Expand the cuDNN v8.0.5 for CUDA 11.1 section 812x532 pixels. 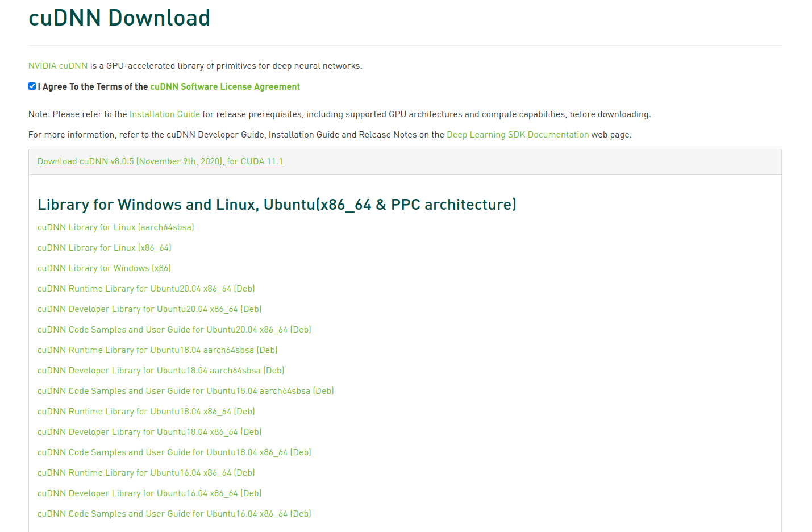click(160, 161)
